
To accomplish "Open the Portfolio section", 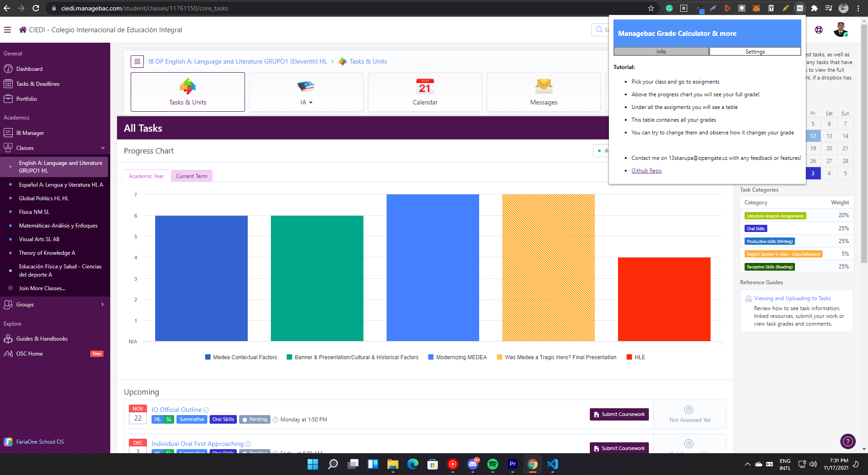I will [27, 99].
